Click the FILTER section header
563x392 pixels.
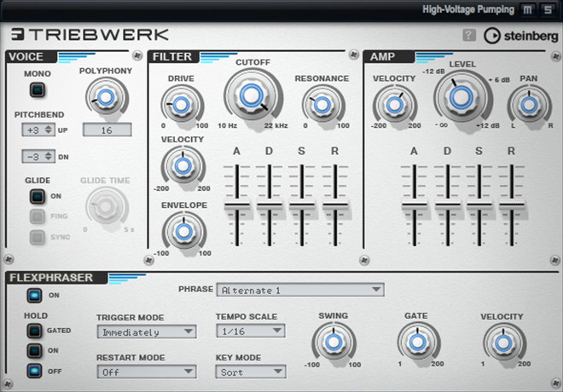pos(172,56)
